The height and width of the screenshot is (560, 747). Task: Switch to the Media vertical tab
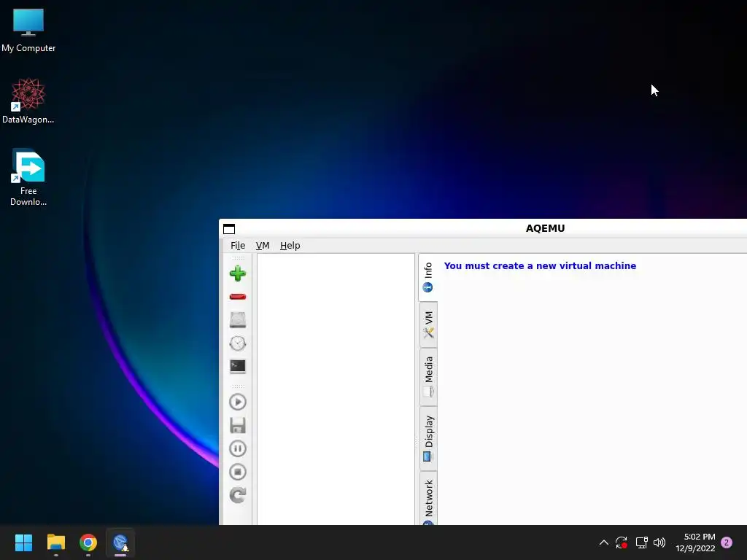pos(428,377)
